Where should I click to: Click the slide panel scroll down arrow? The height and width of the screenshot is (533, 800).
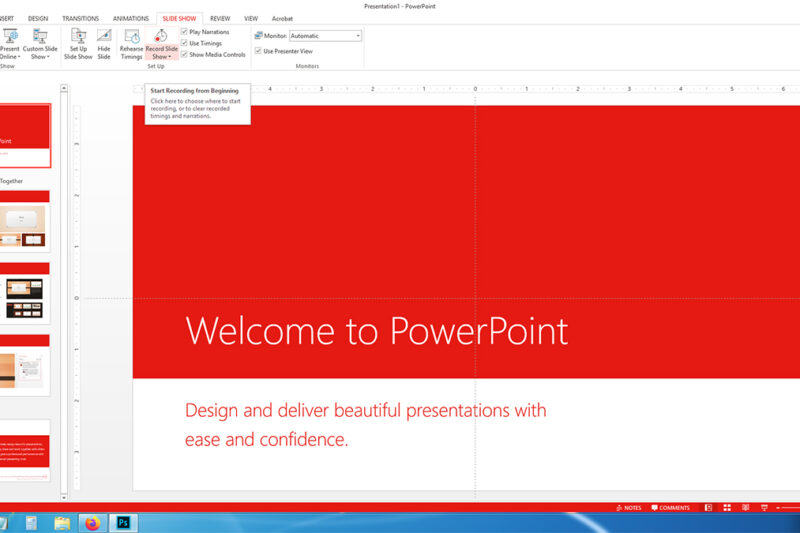[x=64, y=497]
